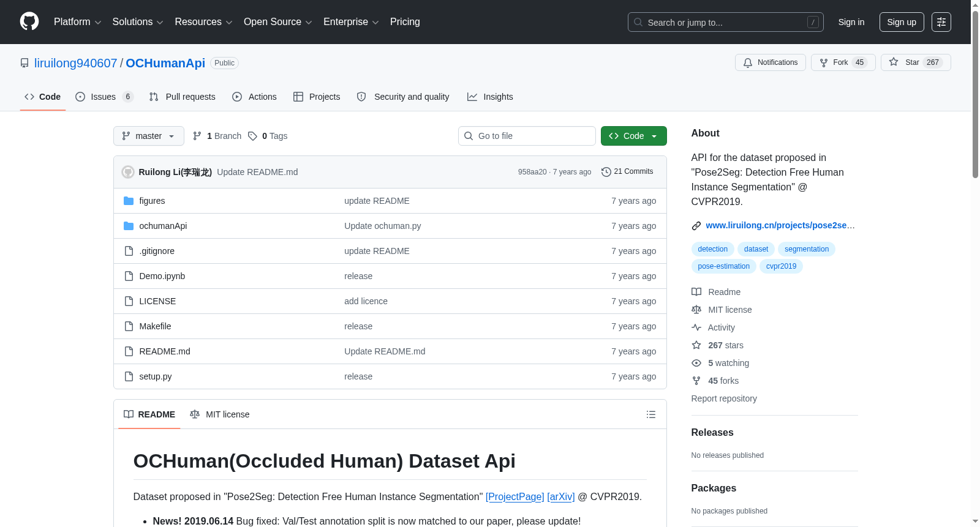Click the GitHub logo icon

coord(29,21)
